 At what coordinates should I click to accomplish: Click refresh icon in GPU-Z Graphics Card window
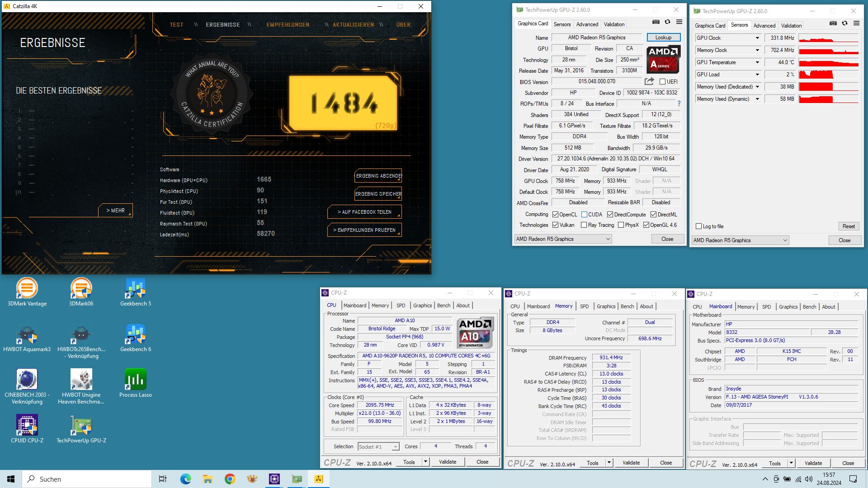tap(667, 22)
